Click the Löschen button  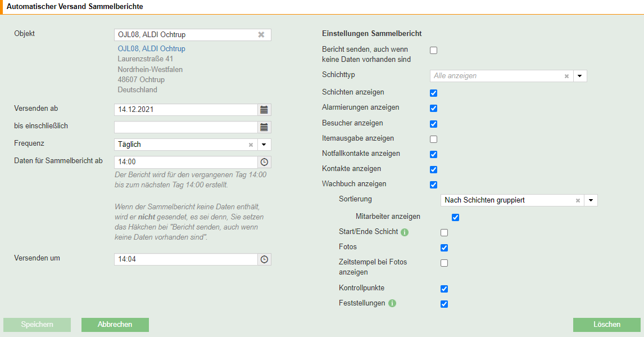click(606, 325)
